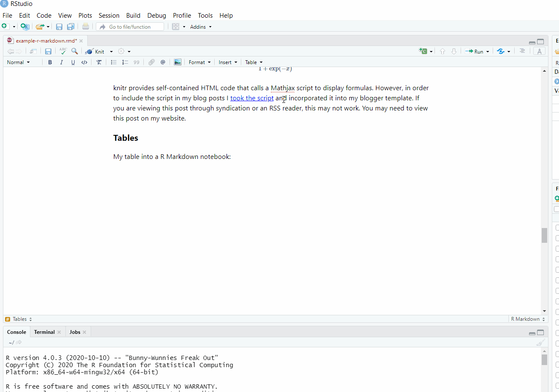Image resolution: width=559 pixels, height=392 pixels.
Task: Insert a bulleted list
Action: (x=113, y=62)
